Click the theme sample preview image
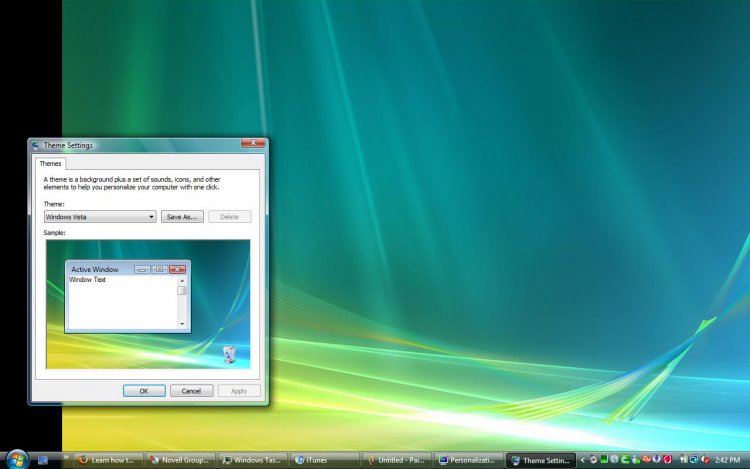Screen dimensions: 750x469 point(148,304)
